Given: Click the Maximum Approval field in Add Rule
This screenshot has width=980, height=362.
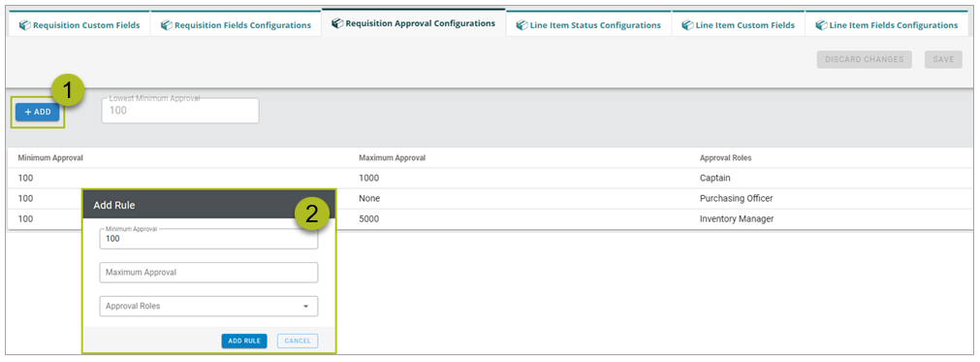Looking at the screenshot, I should [x=208, y=273].
